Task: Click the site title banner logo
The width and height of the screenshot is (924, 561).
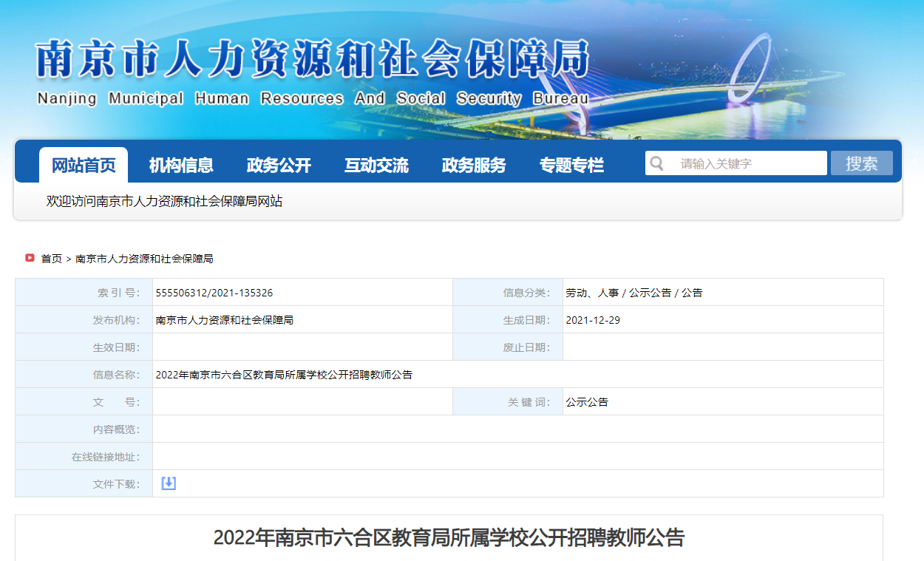Action: pos(312,59)
